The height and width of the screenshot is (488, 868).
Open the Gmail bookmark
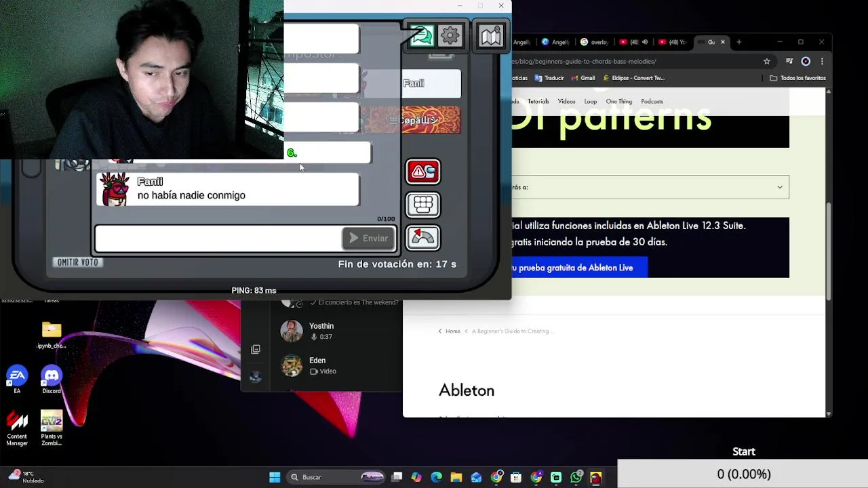(x=583, y=78)
